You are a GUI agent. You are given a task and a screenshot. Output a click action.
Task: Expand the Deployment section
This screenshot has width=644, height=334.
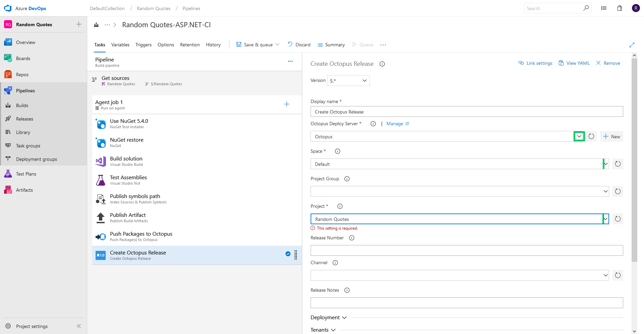pyautogui.click(x=328, y=317)
